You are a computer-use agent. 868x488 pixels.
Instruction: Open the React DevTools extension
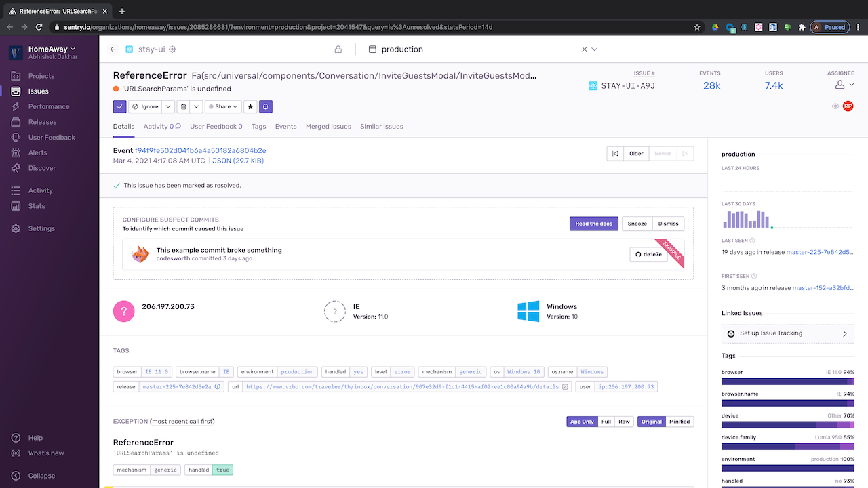[745, 27]
